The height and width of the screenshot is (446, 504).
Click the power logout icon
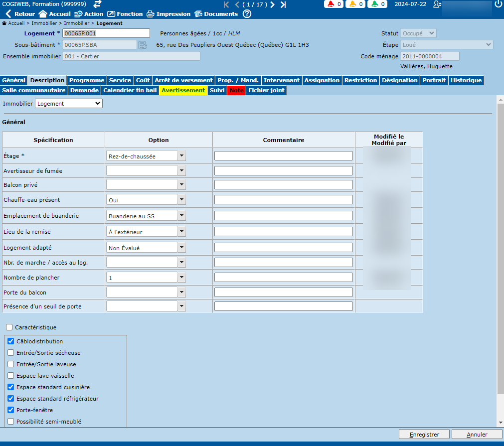(x=498, y=4)
